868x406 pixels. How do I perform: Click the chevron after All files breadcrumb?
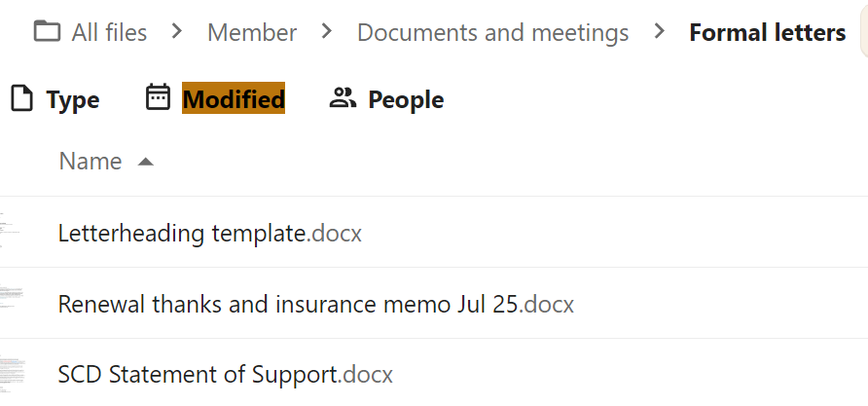click(x=177, y=31)
